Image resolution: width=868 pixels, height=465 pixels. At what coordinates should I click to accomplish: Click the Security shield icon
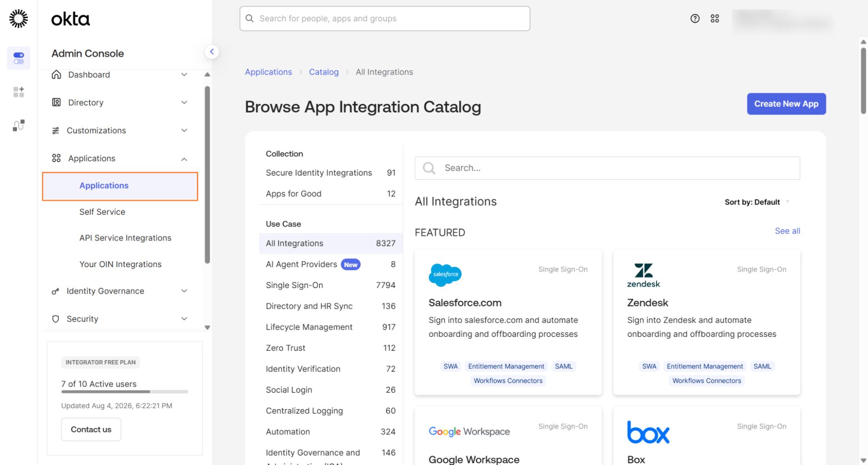pyautogui.click(x=55, y=319)
